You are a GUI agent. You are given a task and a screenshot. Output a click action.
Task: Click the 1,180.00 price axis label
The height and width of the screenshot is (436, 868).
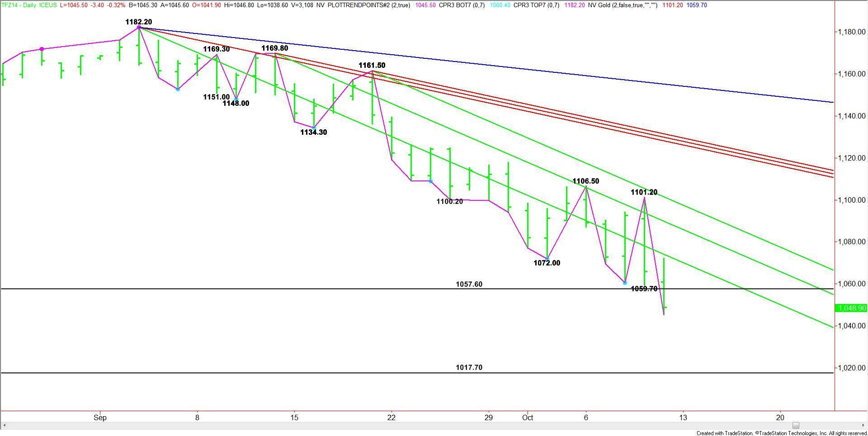(x=852, y=32)
